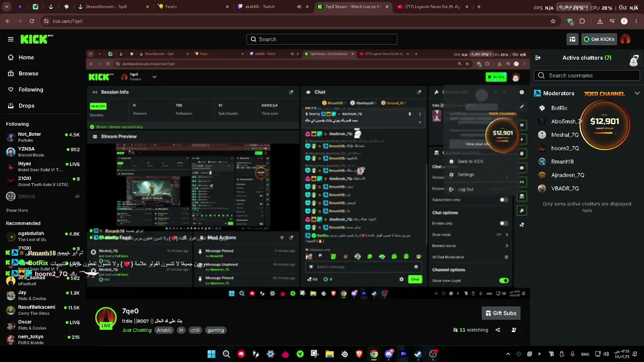Reload the kick.com page

pos(32,21)
